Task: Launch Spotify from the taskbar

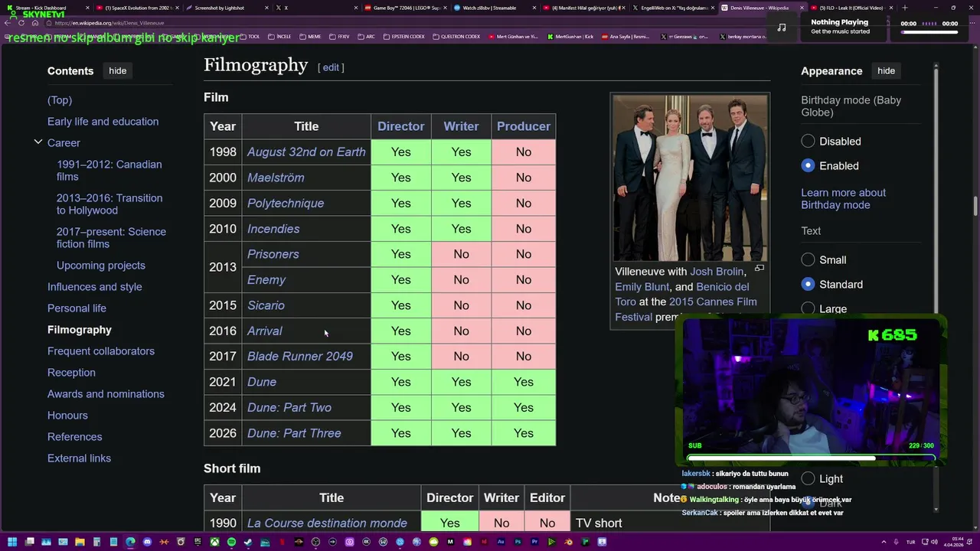Action: tap(231, 542)
